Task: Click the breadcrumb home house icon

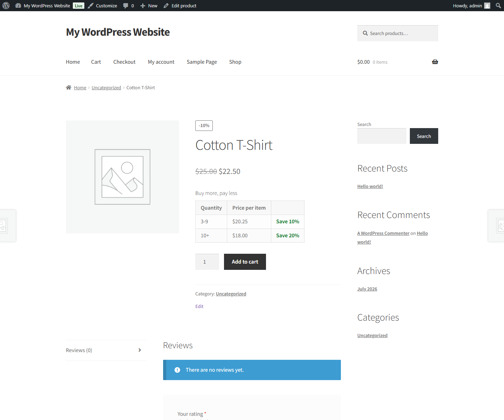Action: [69, 87]
